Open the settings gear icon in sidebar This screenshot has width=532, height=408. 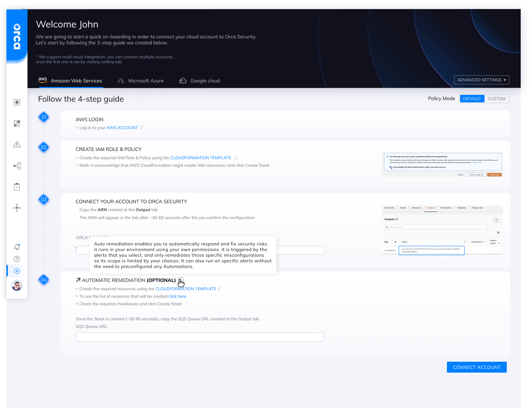click(17, 271)
